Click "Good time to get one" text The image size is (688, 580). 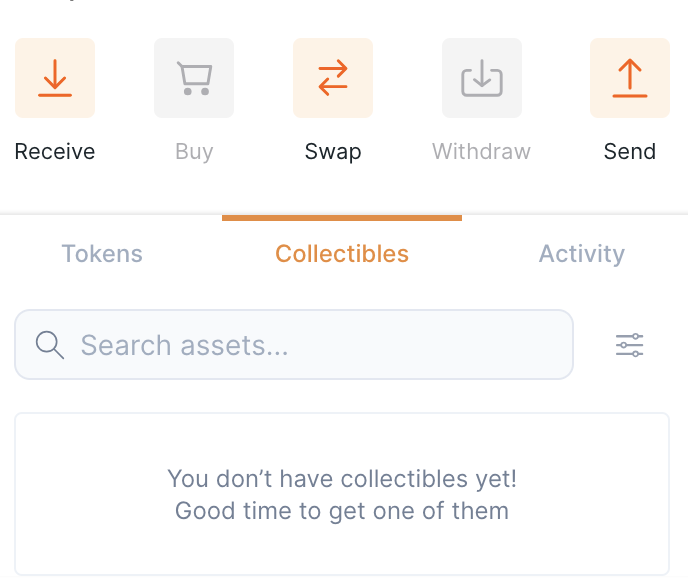(x=342, y=511)
